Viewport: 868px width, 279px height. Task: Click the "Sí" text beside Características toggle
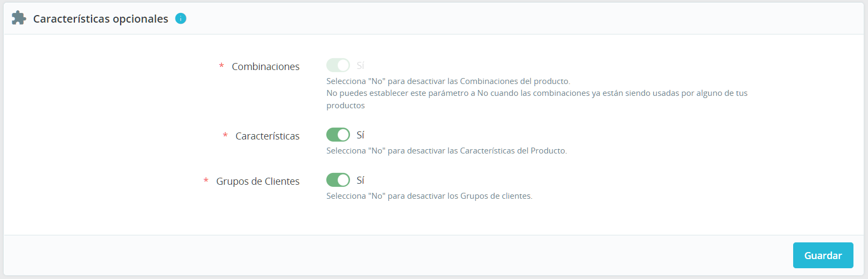(x=360, y=135)
